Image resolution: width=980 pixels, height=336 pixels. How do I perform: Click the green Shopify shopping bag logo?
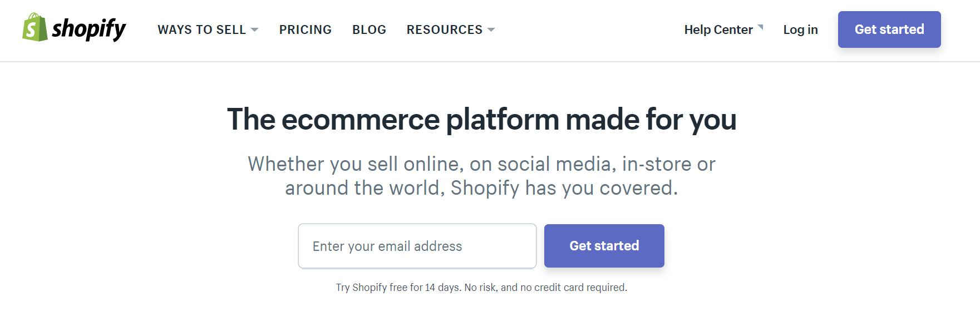(x=35, y=27)
